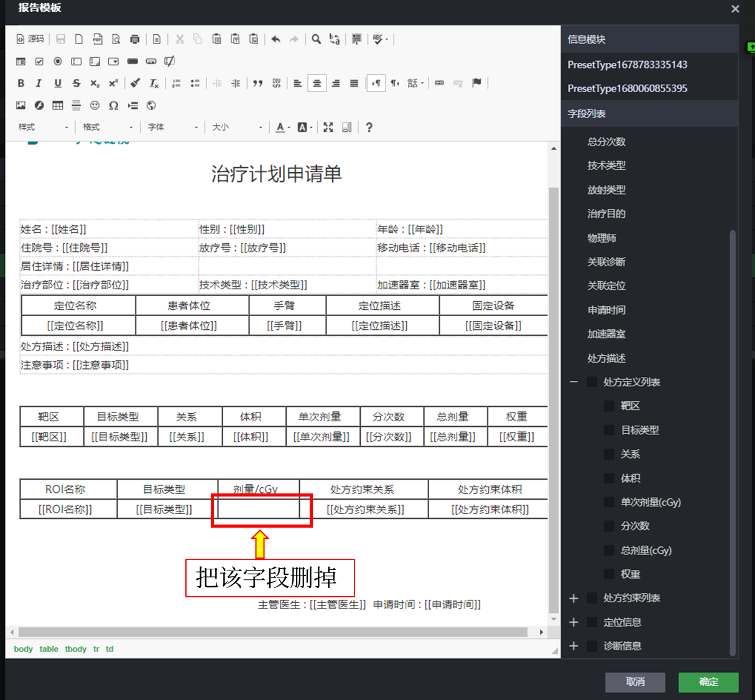This screenshot has height=700, width=755.
Task: Click the New Page icon
Action: click(79, 39)
